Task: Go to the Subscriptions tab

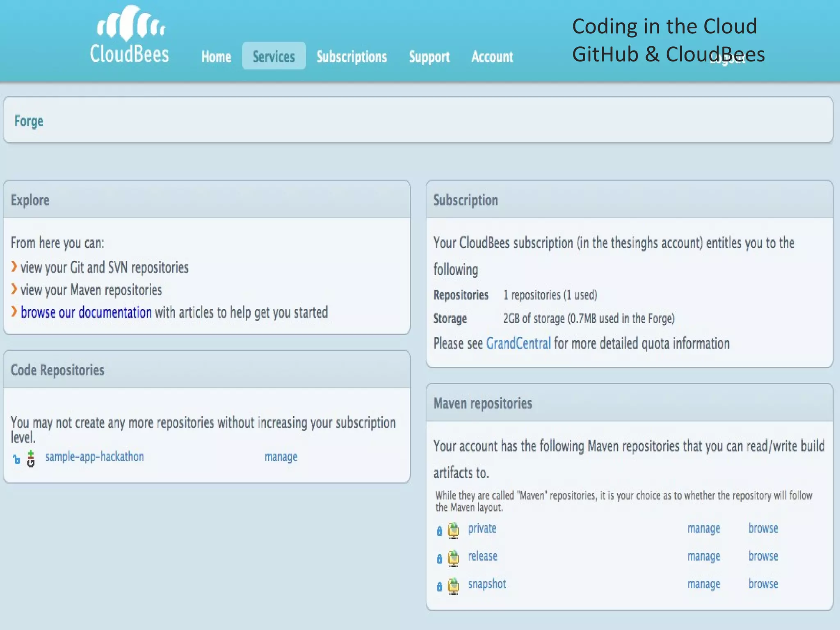Action: pyautogui.click(x=352, y=57)
